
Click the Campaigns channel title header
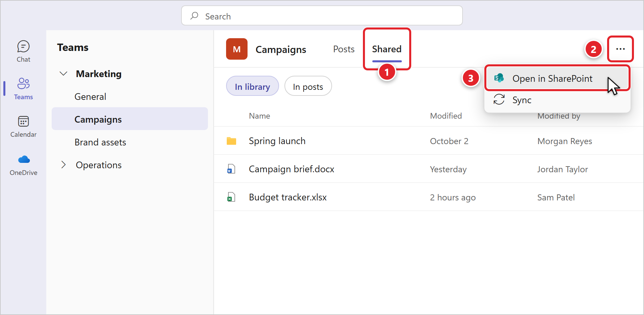pos(281,50)
